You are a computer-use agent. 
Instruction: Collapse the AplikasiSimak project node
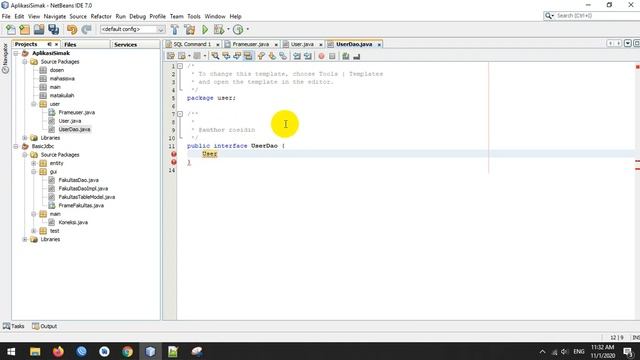[16, 53]
